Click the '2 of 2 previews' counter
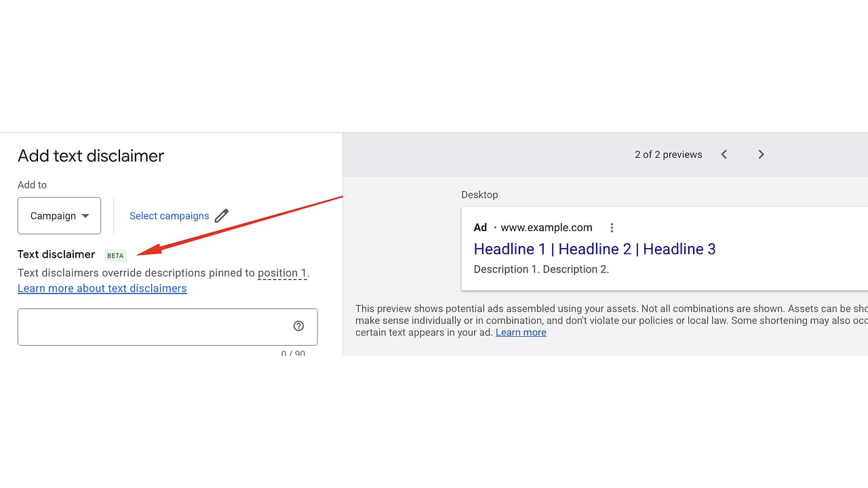 coord(669,155)
